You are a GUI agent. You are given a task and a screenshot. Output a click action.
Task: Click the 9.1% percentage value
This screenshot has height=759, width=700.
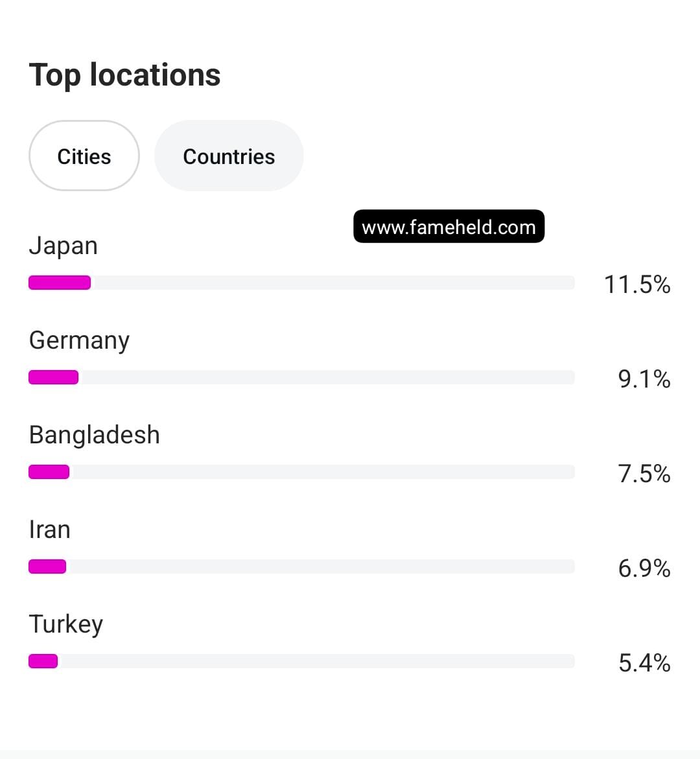click(x=642, y=380)
